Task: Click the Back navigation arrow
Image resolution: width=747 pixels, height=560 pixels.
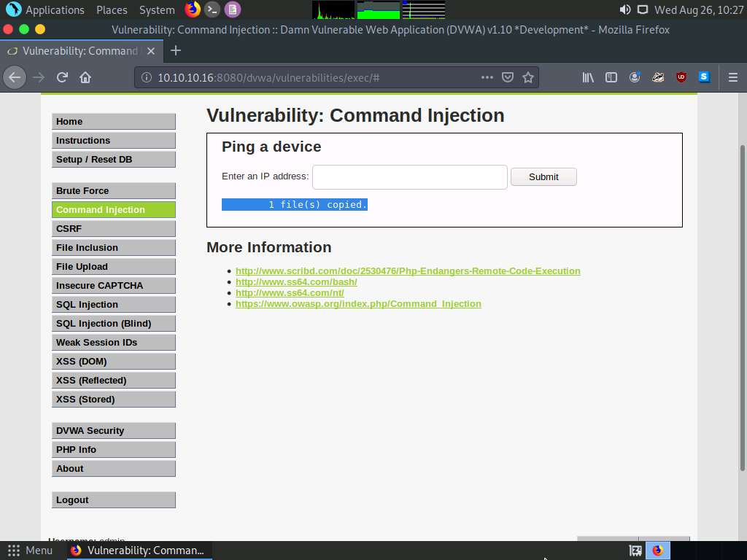Action: [15, 77]
